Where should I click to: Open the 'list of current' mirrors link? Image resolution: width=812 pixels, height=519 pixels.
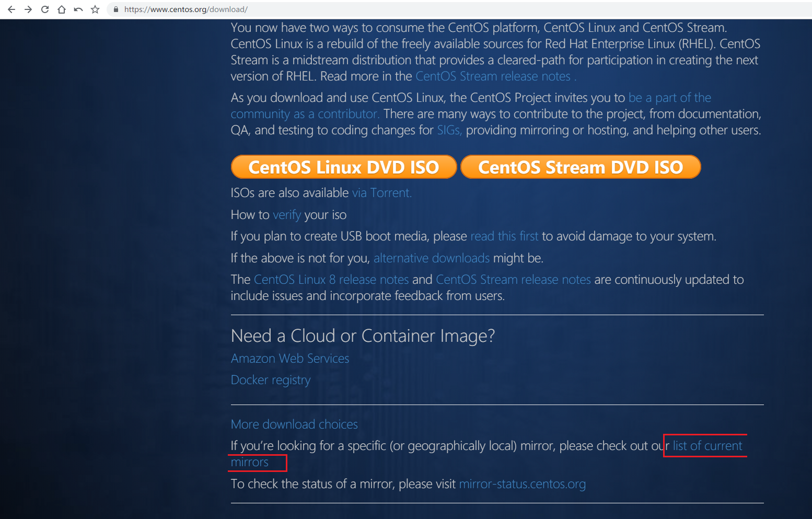[707, 446]
